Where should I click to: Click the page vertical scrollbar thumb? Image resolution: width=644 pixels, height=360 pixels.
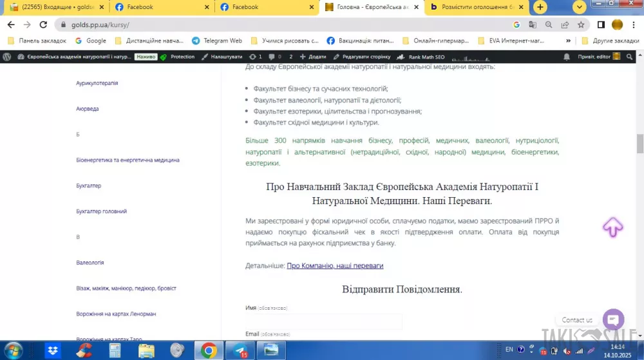tap(639, 144)
